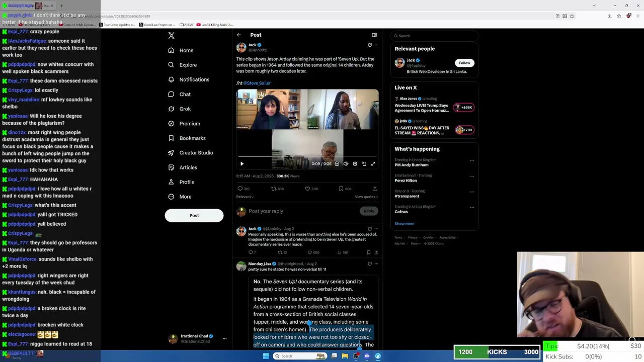The image size is (644, 362).
Task: Open View quotes link
Action: click(x=366, y=197)
